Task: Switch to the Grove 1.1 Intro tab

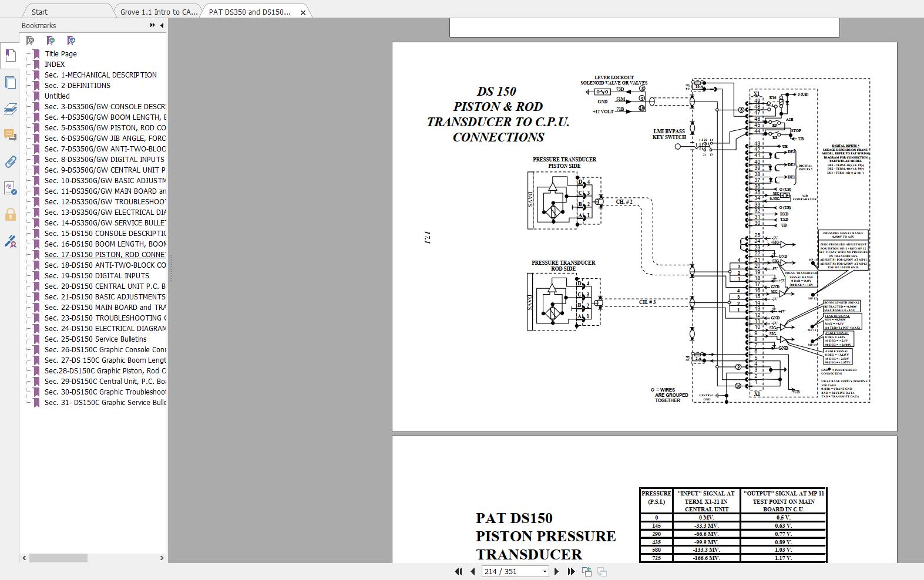Action: pos(159,12)
